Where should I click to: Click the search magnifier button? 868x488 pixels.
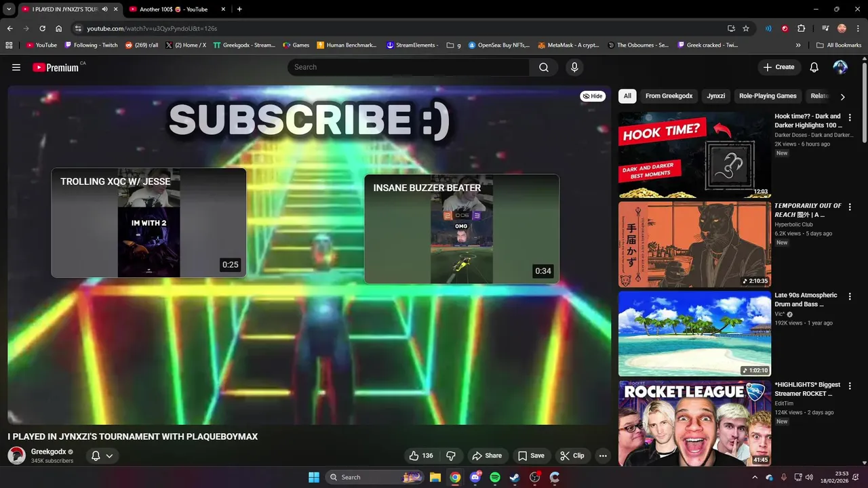544,67
